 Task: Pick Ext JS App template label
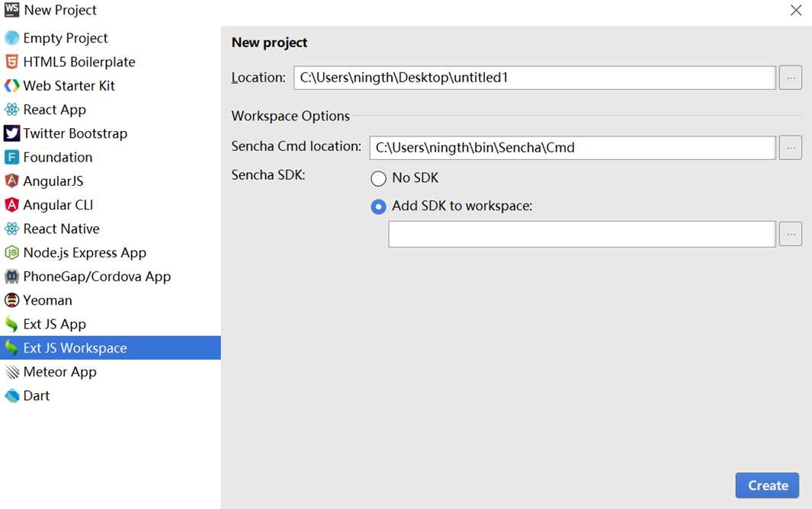pyautogui.click(x=54, y=324)
